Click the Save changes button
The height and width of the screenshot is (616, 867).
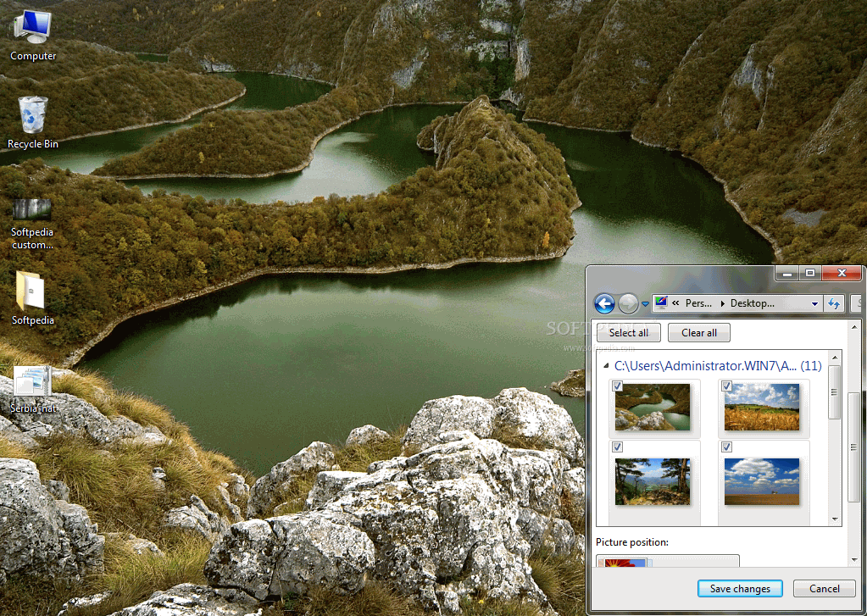click(740, 589)
